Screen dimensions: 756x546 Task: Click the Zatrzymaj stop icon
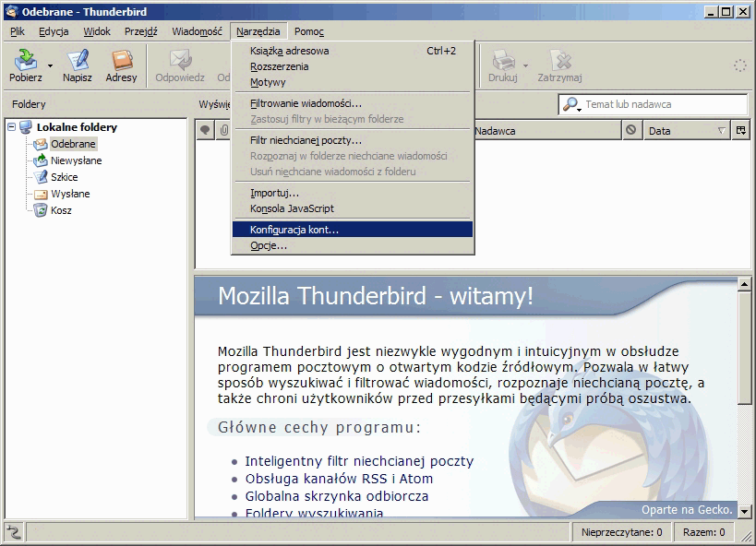pyautogui.click(x=559, y=61)
